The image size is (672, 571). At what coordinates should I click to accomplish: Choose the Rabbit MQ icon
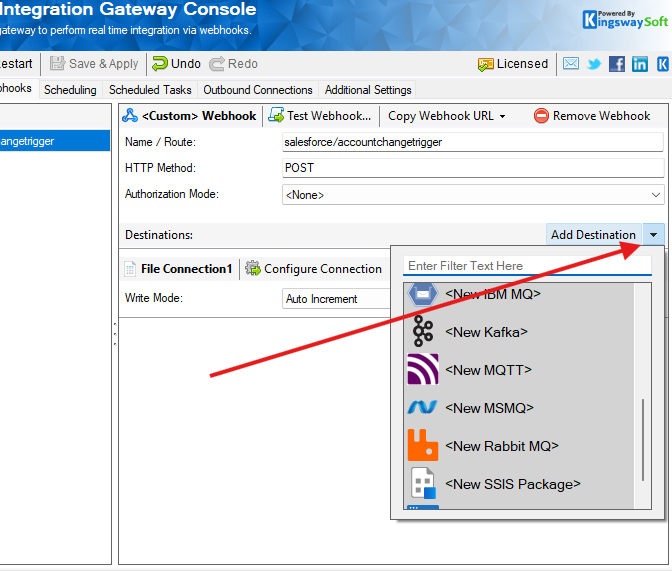coord(423,446)
